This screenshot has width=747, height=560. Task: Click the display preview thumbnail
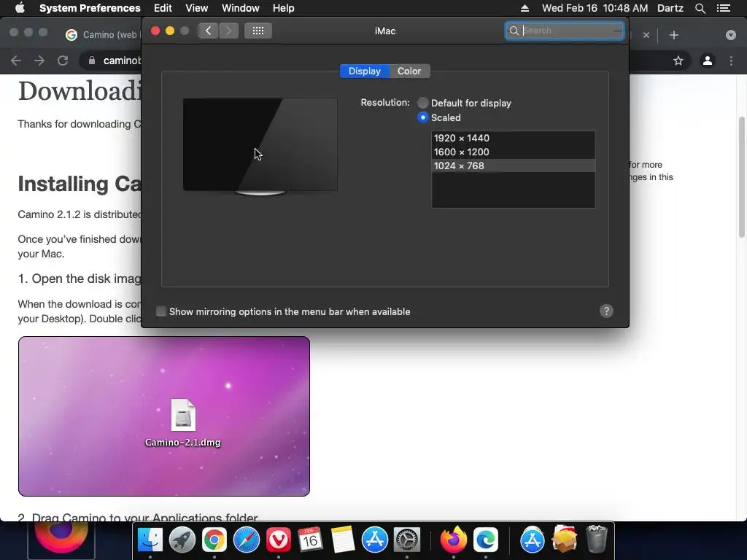[260, 146]
